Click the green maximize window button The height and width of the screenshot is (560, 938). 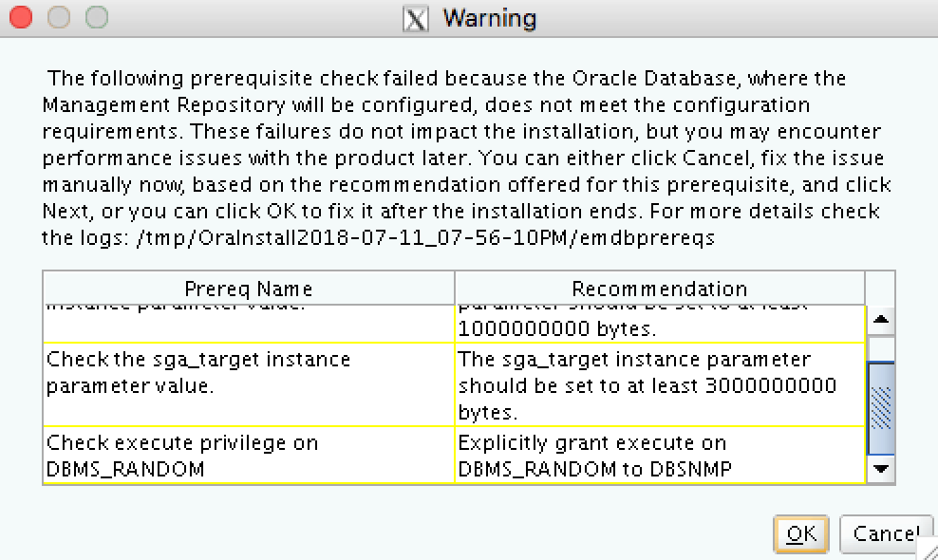tap(96, 17)
